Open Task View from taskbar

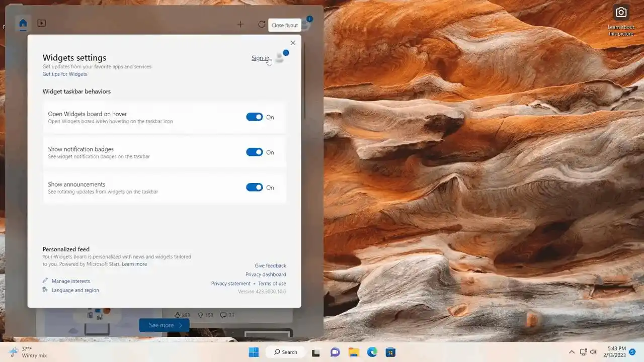point(316,352)
